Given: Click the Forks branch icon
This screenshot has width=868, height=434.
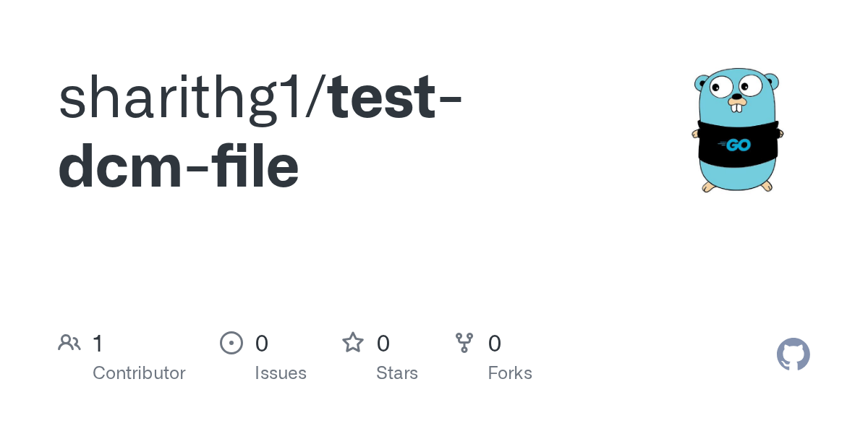Looking at the screenshot, I should 464,343.
